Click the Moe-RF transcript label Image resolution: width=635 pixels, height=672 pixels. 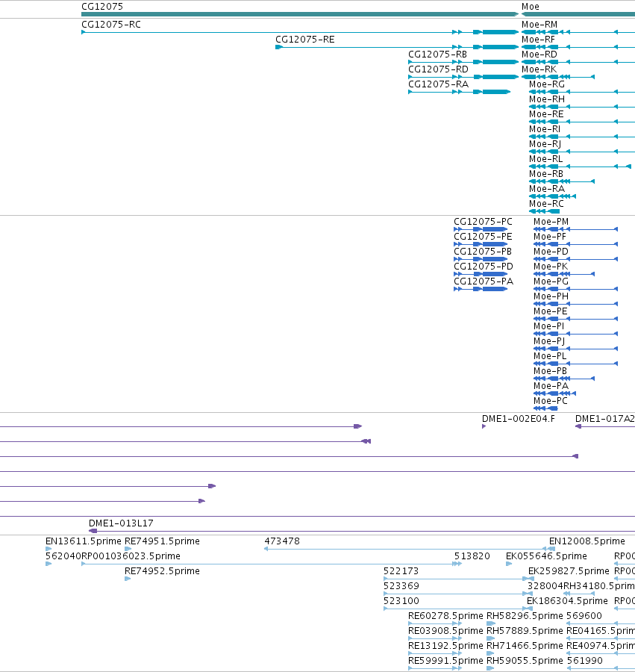(538, 40)
